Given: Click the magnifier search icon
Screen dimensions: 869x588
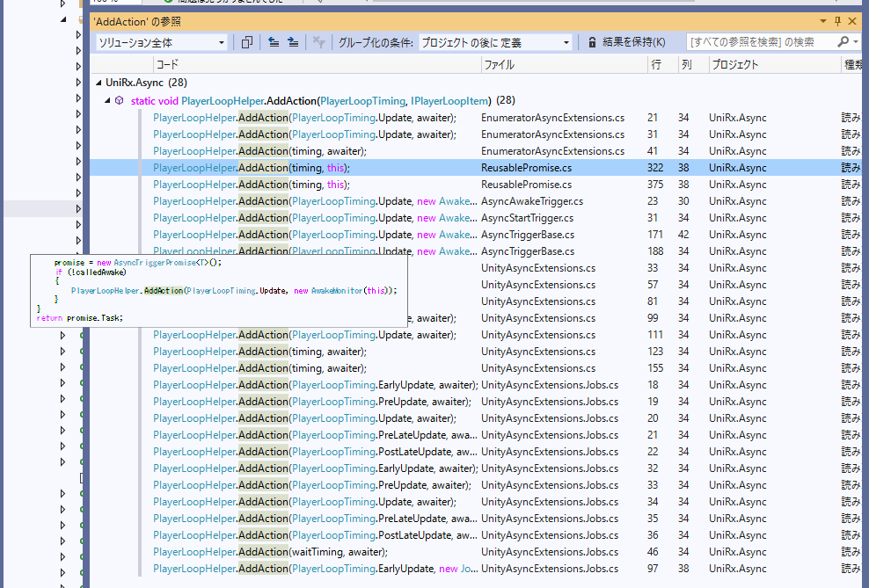Looking at the screenshot, I should pyautogui.click(x=843, y=41).
